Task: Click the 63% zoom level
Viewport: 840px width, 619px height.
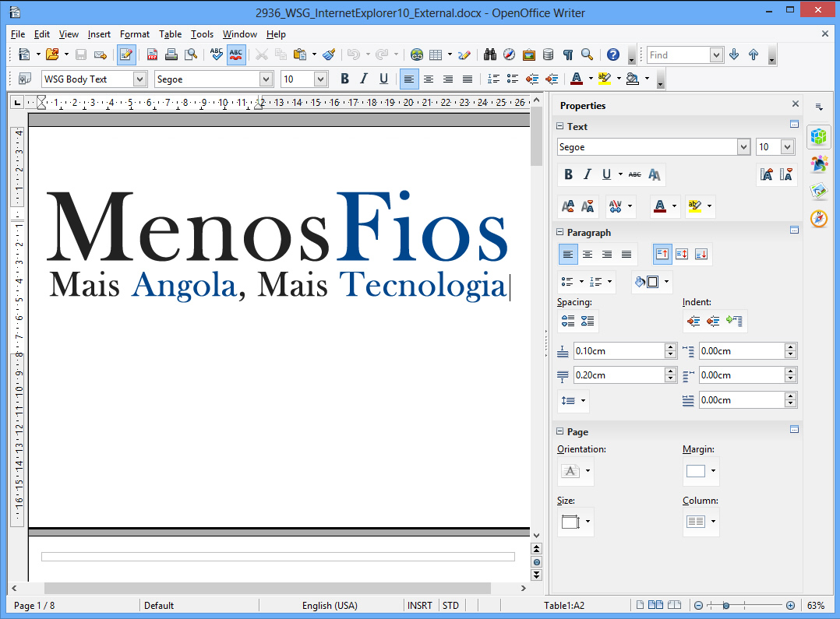Action: 815,606
